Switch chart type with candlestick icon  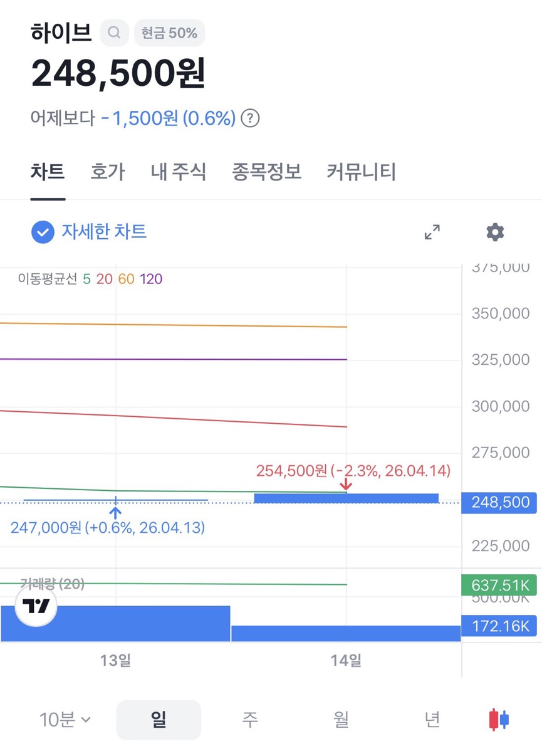click(499, 720)
